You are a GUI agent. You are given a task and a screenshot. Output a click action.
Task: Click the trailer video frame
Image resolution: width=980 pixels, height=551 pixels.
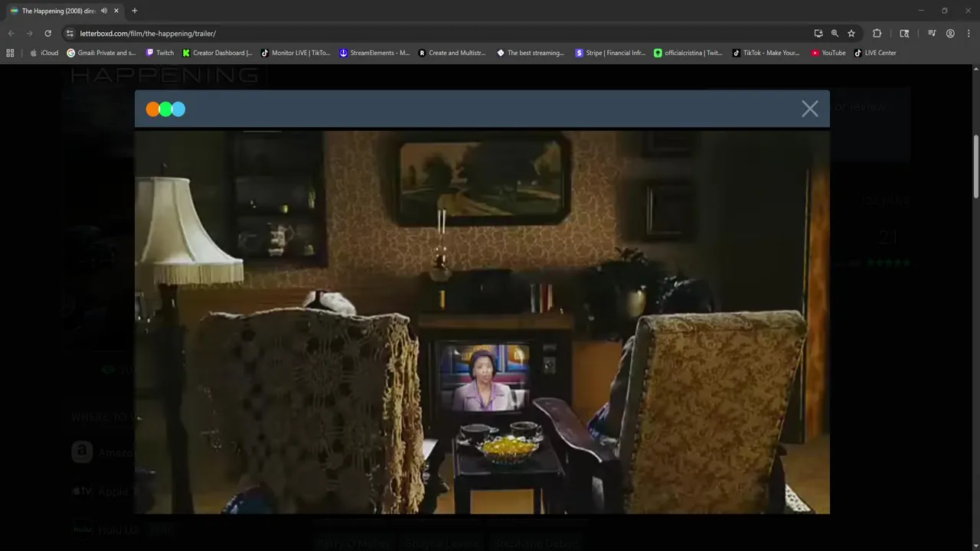coord(482,321)
